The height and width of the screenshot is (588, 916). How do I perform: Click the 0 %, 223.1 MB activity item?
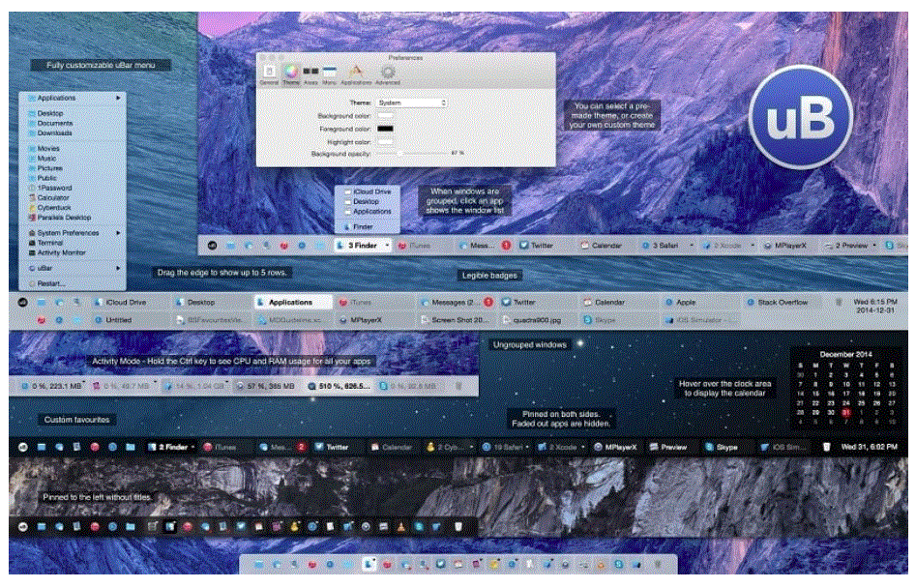click(51, 386)
